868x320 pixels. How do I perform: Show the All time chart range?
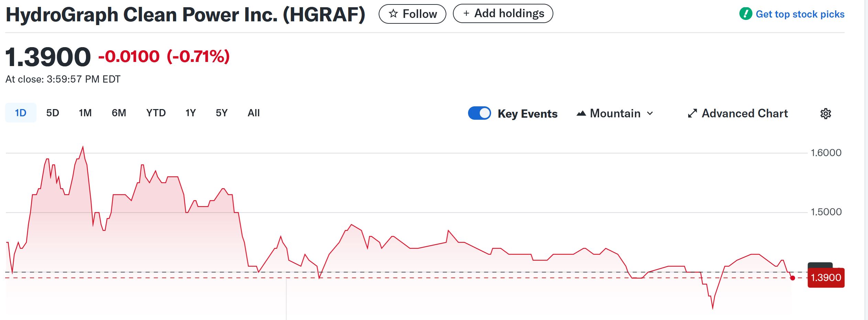coord(254,113)
